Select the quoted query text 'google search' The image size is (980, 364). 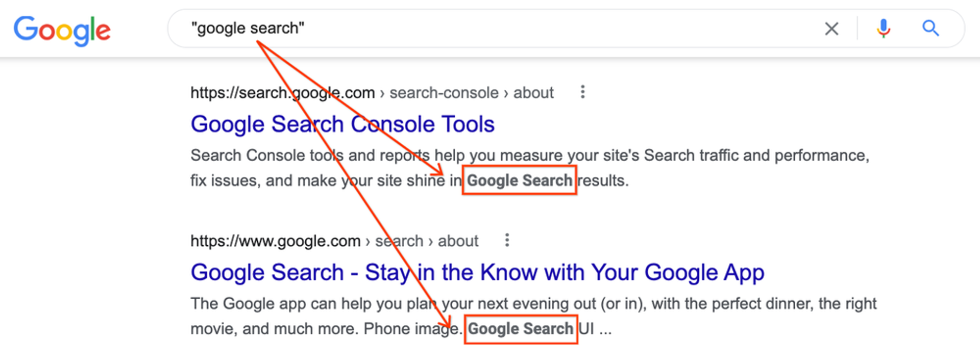click(247, 28)
